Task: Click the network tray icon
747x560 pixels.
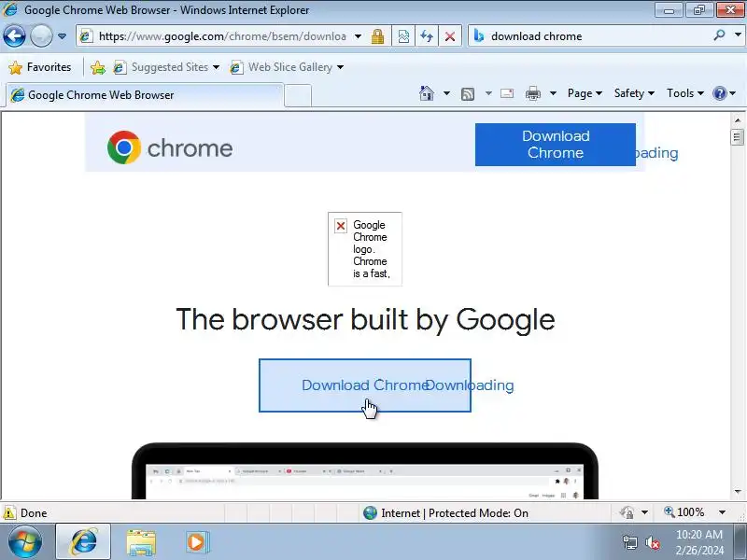Action: (x=629, y=542)
